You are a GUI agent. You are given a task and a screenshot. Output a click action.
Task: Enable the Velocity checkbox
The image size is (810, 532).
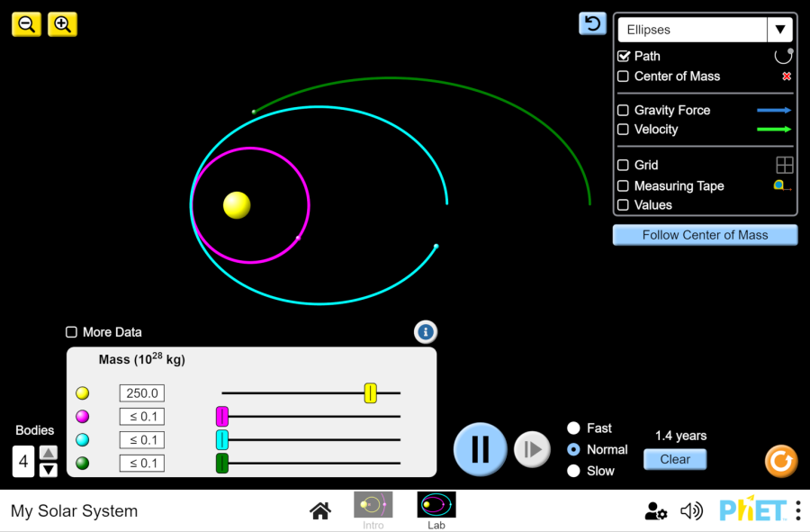(624, 129)
